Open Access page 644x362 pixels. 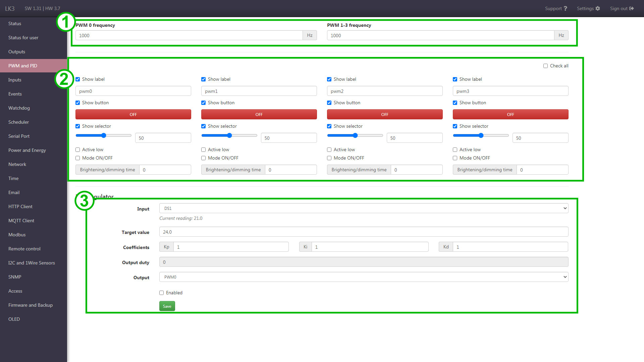34,291
